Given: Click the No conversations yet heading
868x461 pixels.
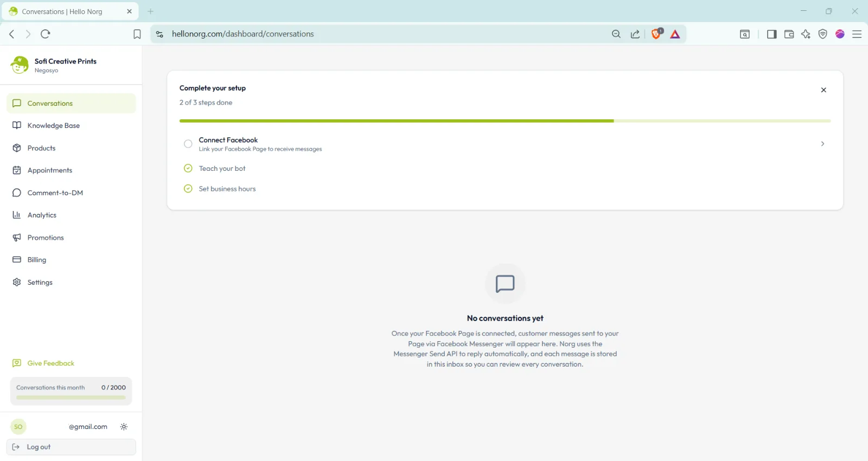Looking at the screenshot, I should [505, 318].
